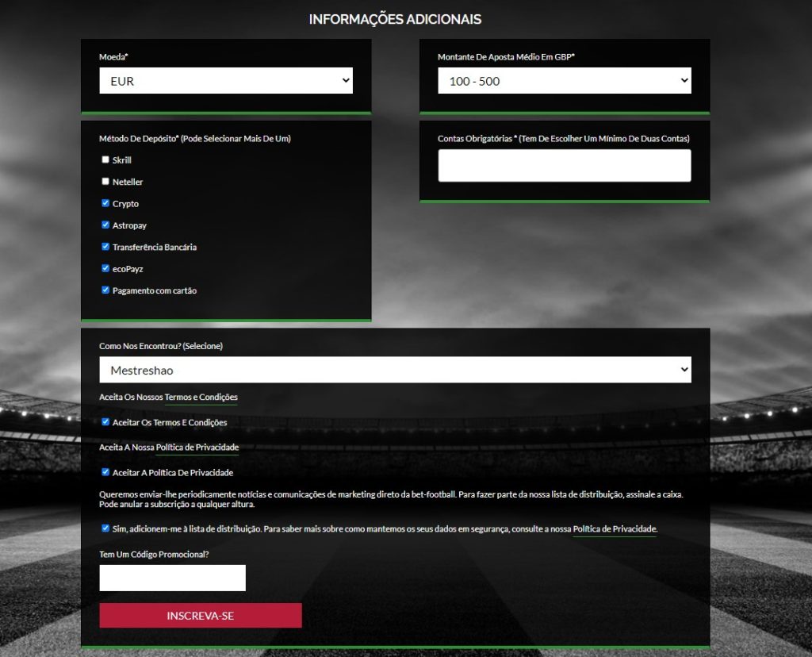The width and height of the screenshot is (812, 657).
Task: Toggle the mailing list subscription checkbox
Action: (x=105, y=528)
